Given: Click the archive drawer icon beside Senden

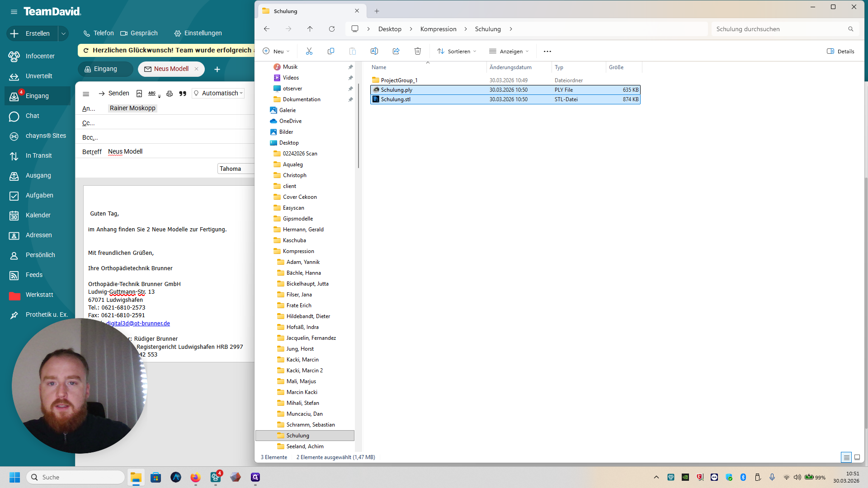Looking at the screenshot, I should coord(139,94).
